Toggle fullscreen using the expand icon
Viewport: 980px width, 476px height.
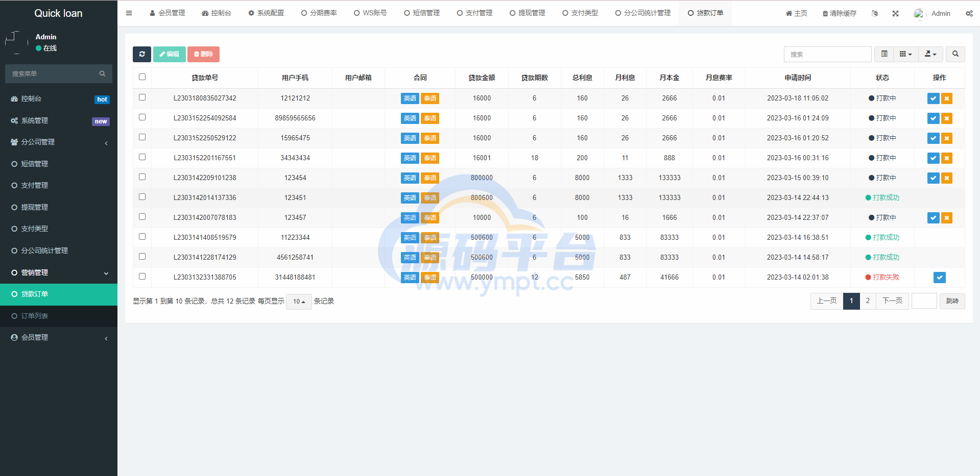coord(895,13)
